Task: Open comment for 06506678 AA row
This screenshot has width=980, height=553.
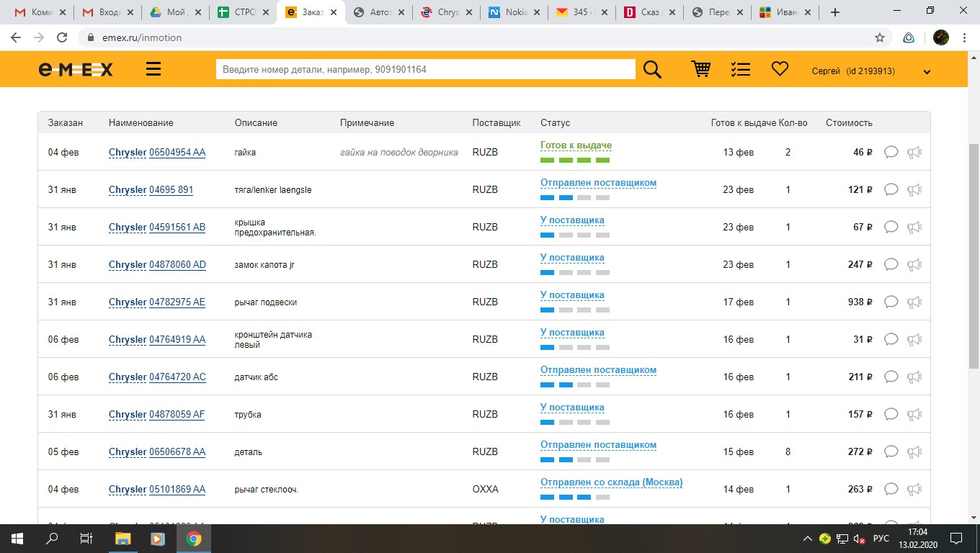Action: [891, 451]
